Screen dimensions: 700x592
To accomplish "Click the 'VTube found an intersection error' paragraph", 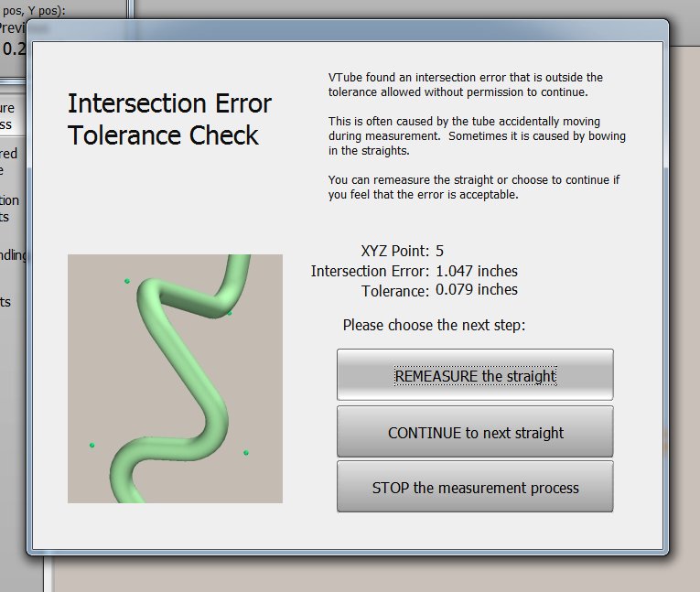I will 465,85.
